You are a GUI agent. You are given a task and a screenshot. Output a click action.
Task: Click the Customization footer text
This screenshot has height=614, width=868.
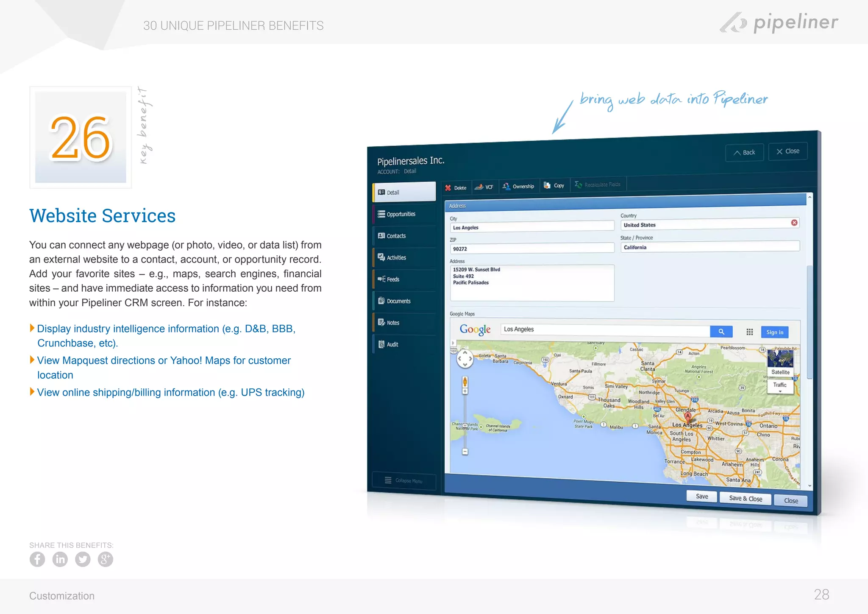(x=62, y=596)
